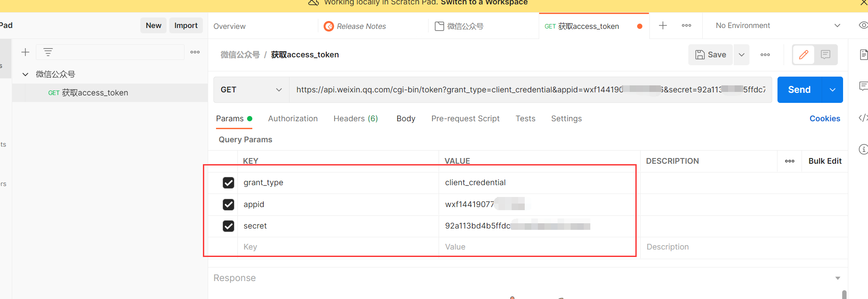Create a new collection with plus icon
The image size is (868, 299).
click(25, 52)
